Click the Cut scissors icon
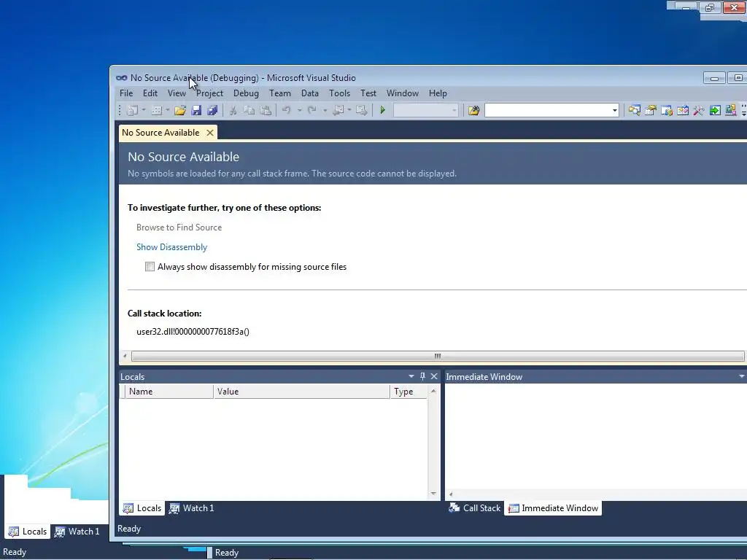Screen dimensions: 747x560 (x=233, y=111)
